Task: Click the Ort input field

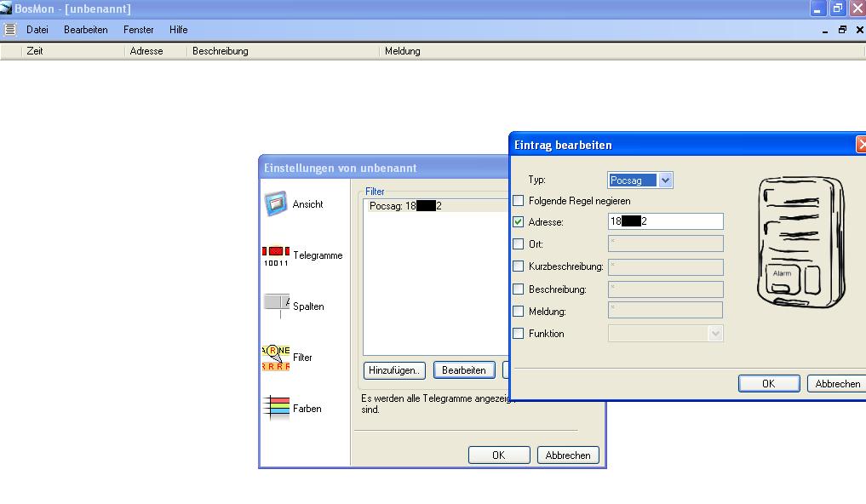Action: click(666, 243)
